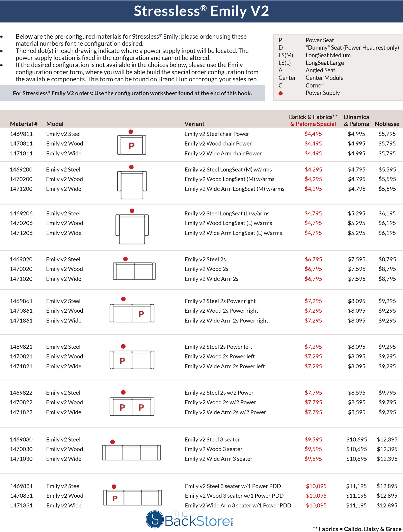
Task: Click the red Power Supply legend dot
Action: (x=280, y=93)
